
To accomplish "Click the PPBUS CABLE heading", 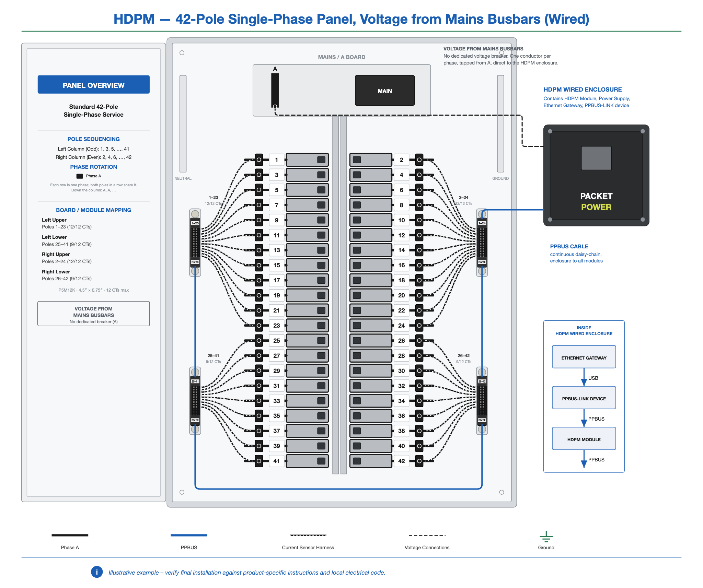I will [x=569, y=246].
